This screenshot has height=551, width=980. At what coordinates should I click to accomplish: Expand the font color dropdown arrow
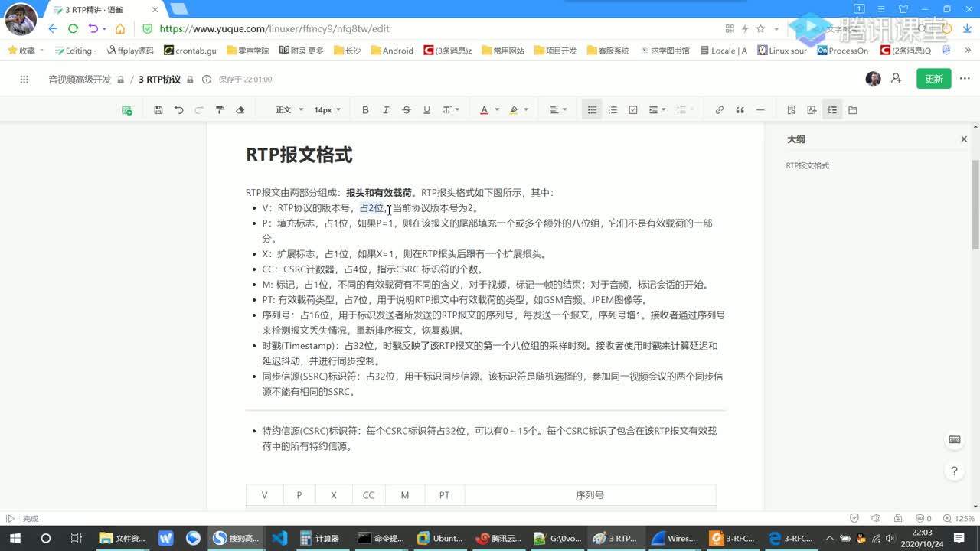[x=496, y=110]
